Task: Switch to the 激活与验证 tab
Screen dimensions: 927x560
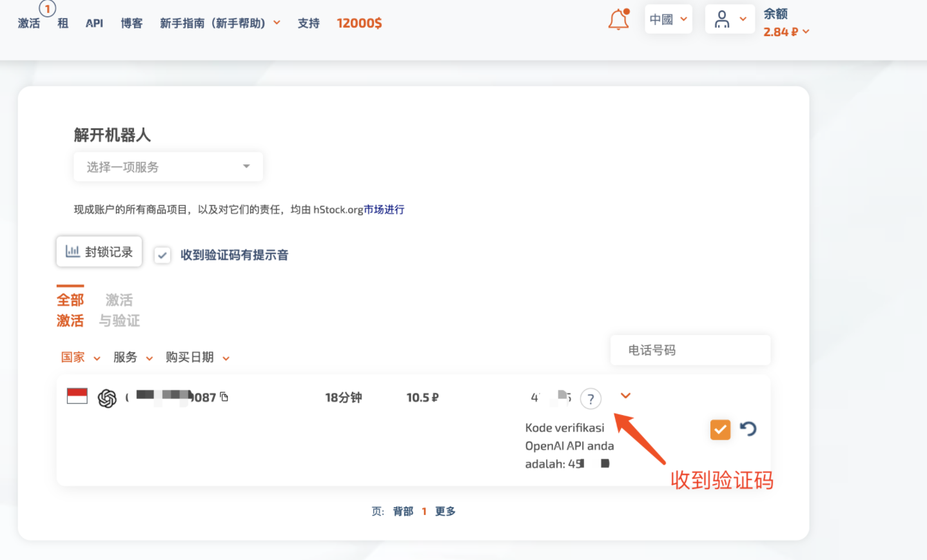Action: pyautogui.click(x=119, y=310)
